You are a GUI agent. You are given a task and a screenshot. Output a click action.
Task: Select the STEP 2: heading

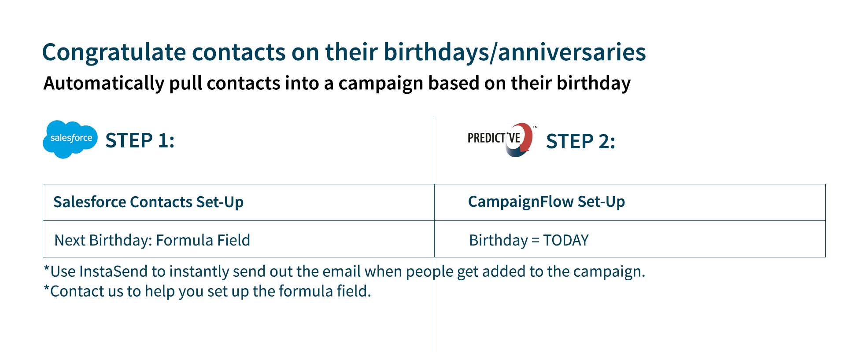580,142
